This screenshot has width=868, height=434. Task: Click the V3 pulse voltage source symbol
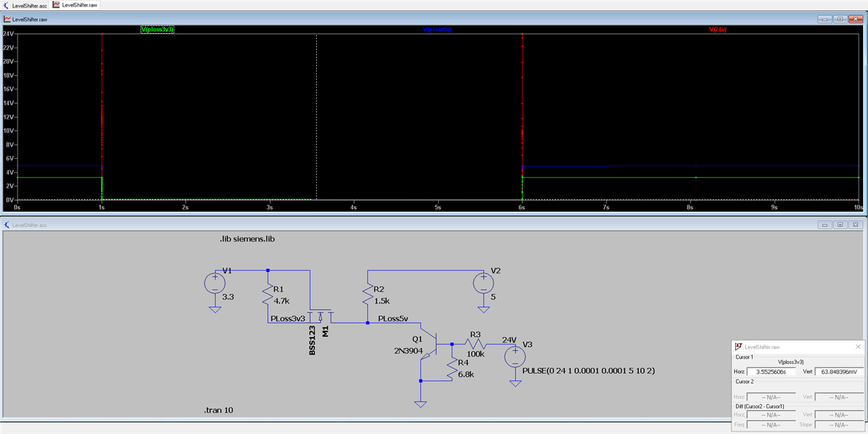coord(515,357)
